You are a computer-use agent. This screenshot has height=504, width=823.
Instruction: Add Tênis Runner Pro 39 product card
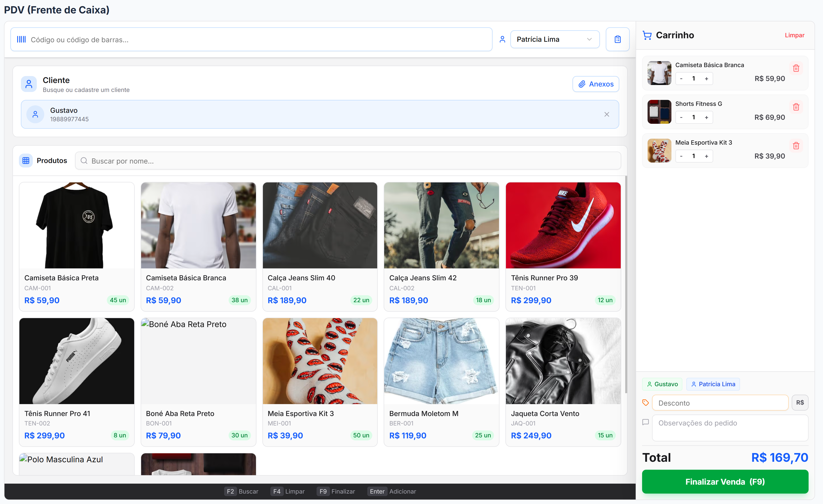(563, 246)
